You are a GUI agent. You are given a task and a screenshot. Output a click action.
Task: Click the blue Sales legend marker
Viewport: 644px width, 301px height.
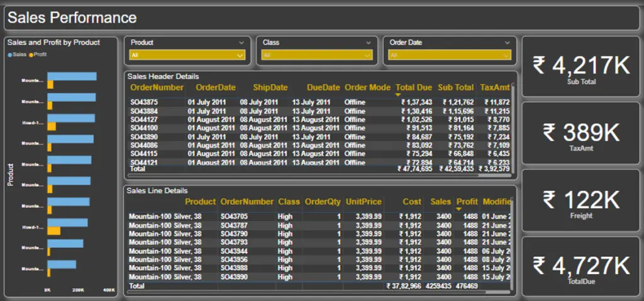(x=9, y=55)
